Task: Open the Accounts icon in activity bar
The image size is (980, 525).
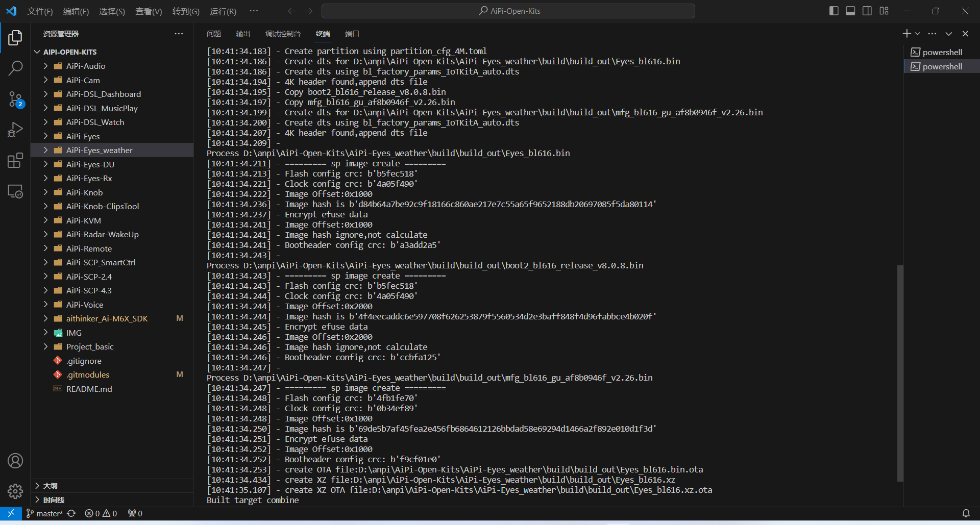Action: [15, 461]
